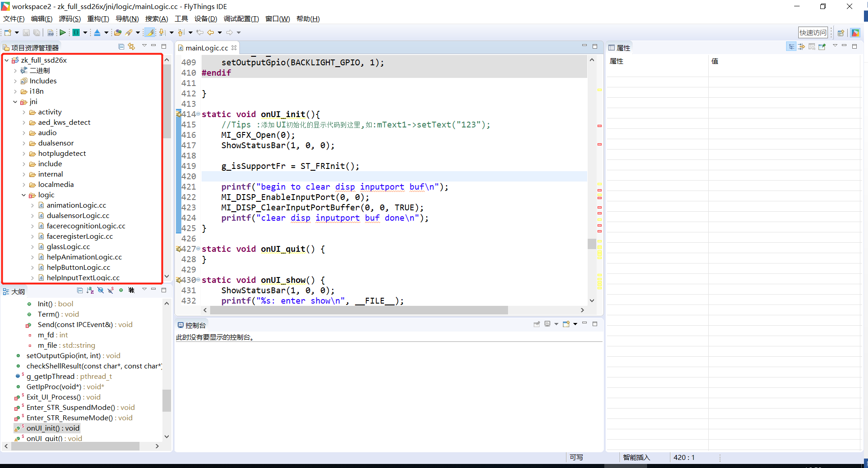Click the binary 010 build icon

(x=50, y=32)
